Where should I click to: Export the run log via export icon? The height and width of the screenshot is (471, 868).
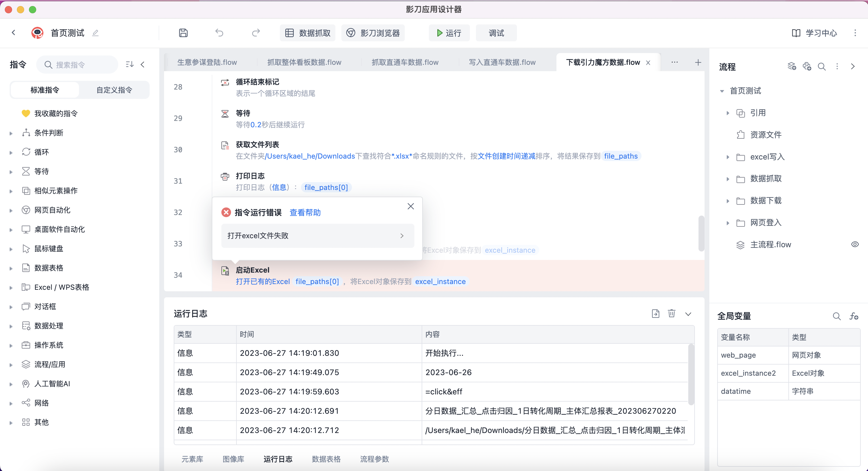pos(655,313)
